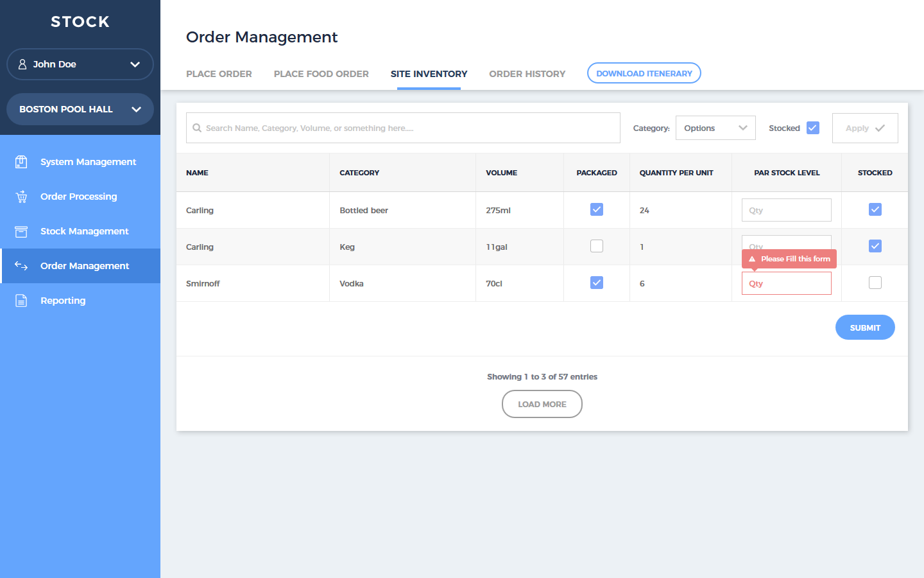This screenshot has height=578, width=924.
Task: Click the Download Itenerary button
Action: point(644,73)
